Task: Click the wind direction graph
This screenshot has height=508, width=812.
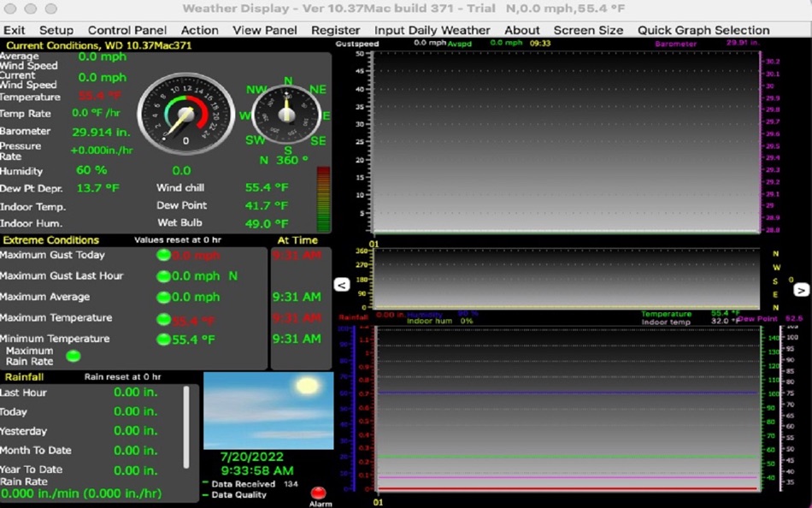Action: click(x=566, y=279)
